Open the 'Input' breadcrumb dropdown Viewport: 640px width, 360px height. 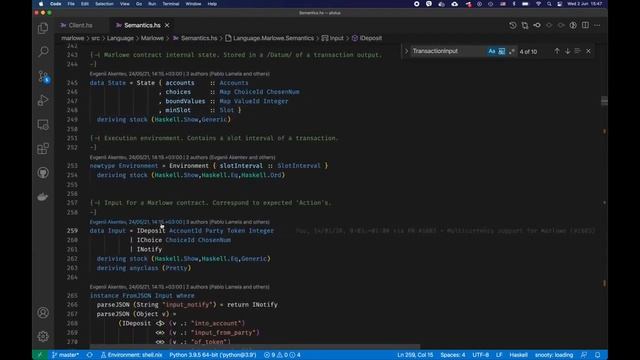tap(333, 38)
